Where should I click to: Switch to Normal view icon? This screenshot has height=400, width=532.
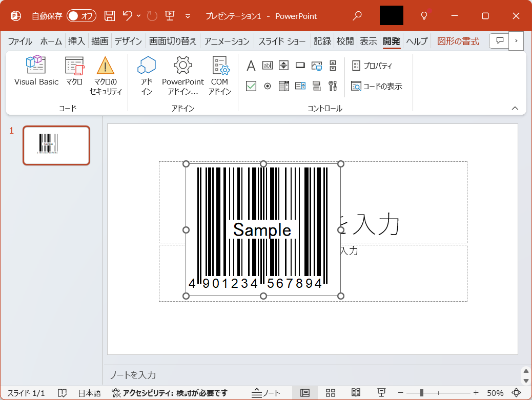click(304, 393)
